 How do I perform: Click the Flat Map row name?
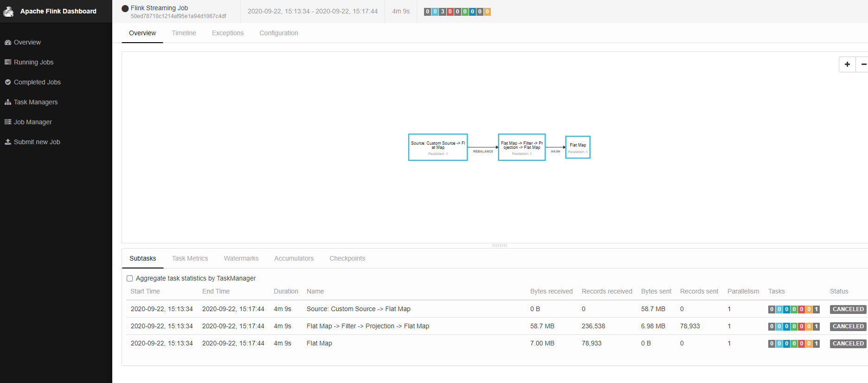(319, 343)
